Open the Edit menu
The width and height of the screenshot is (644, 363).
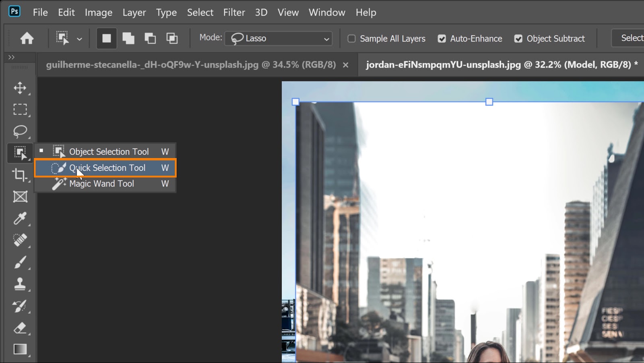click(66, 12)
